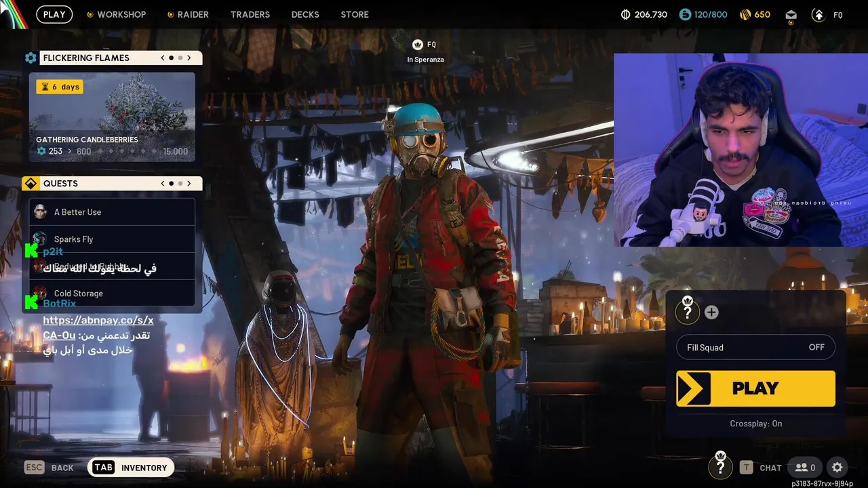Click the A Better Use quest avatar
Screen dimensions: 868x488
pyautogui.click(x=40, y=212)
